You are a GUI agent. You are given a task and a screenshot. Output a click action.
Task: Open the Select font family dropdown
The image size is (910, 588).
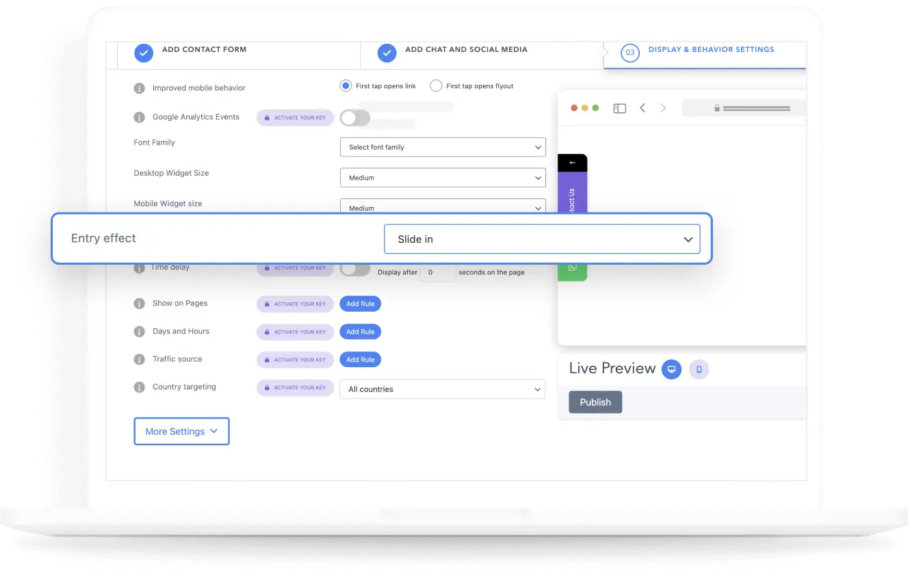click(x=443, y=147)
